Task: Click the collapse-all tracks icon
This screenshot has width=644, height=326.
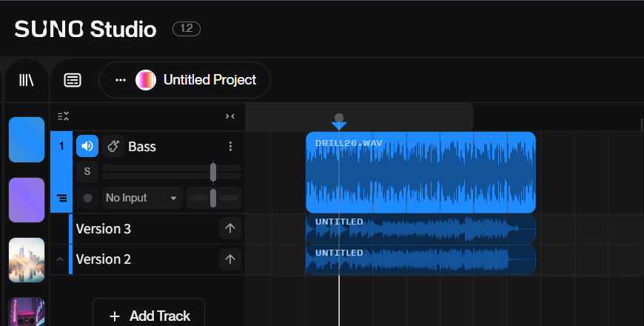Action: coord(64,116)
